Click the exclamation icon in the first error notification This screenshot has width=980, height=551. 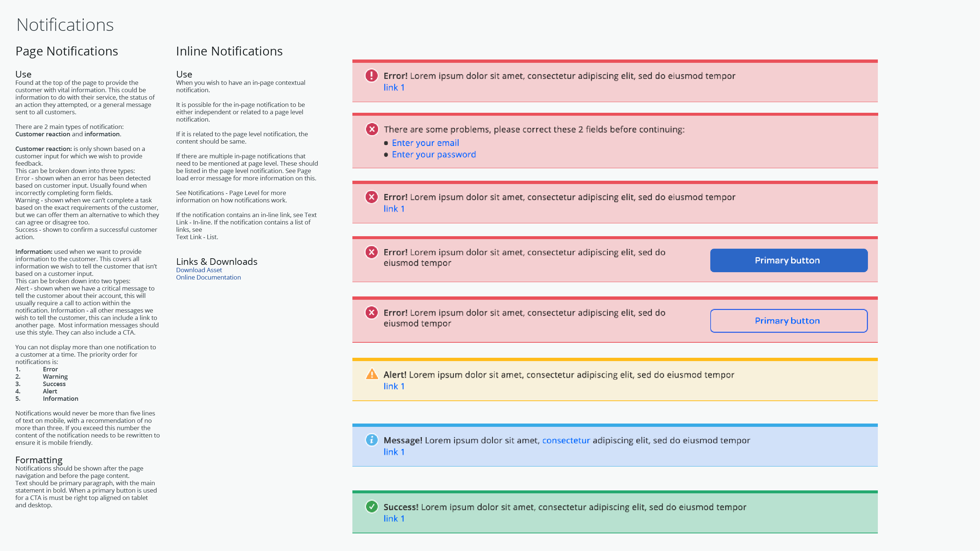click(x=371, y=75)
